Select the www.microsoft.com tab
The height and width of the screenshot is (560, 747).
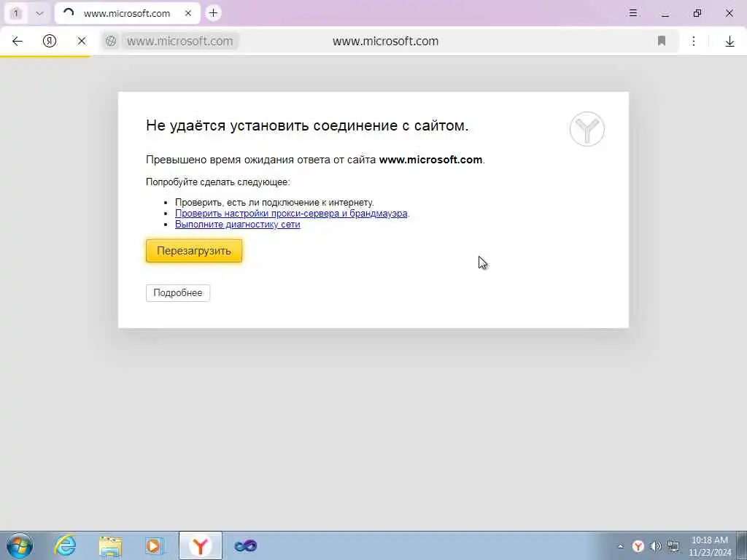click(x=128, y=13)
